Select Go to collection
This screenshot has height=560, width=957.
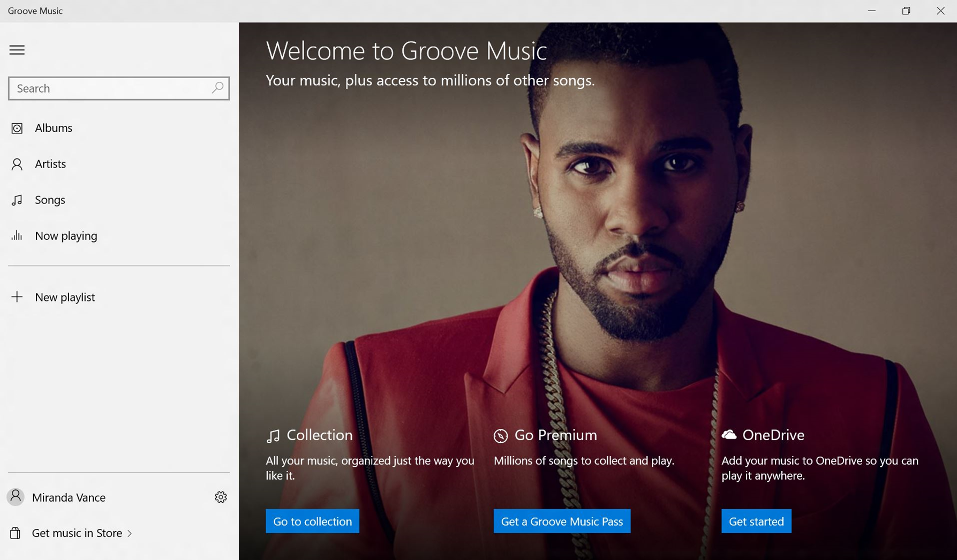pos(312,521)
